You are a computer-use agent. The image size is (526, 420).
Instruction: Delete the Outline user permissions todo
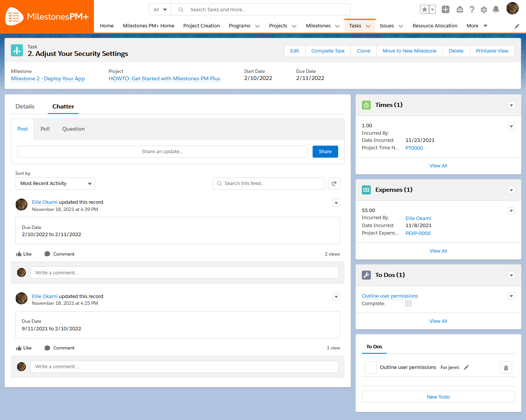pos(506,367)
